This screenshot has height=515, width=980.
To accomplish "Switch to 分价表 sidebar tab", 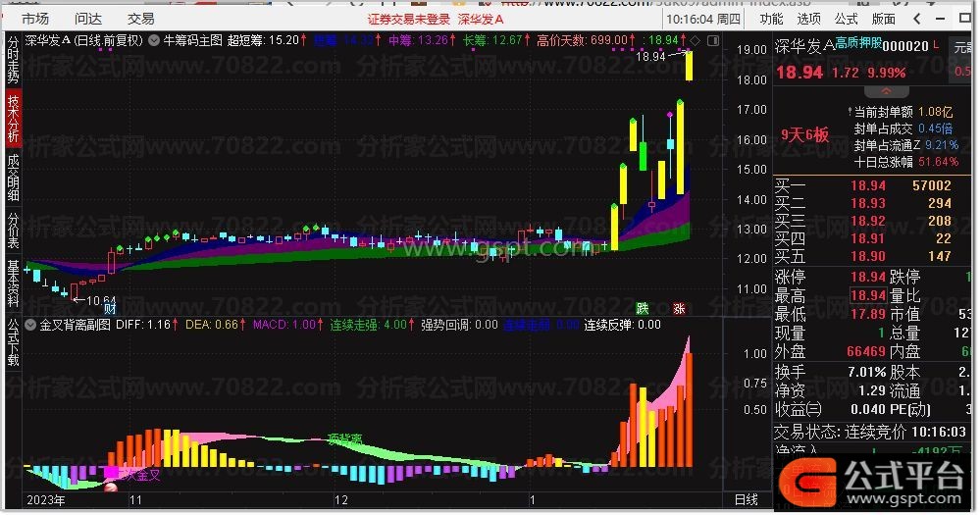I will coord(13,230).
